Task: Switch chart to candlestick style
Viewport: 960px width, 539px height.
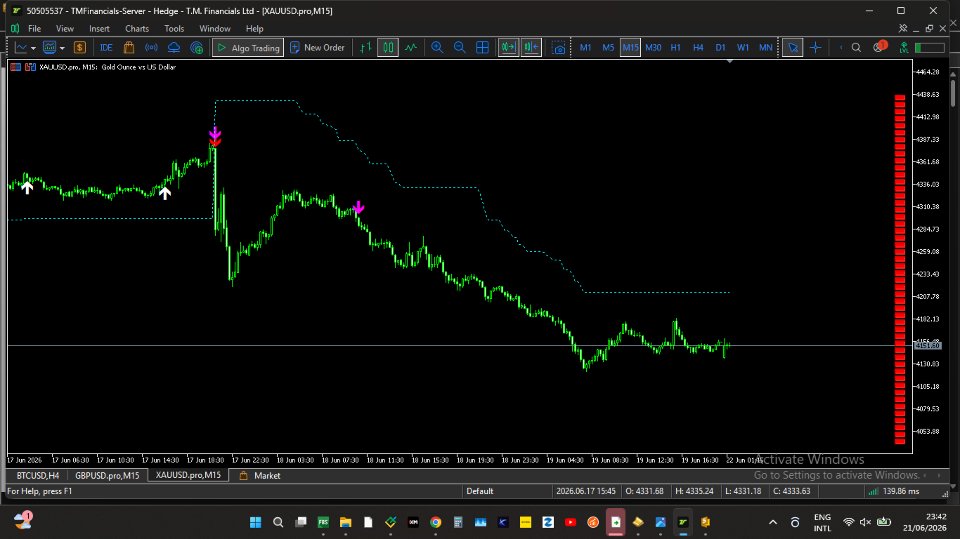Action: pyautogui.click(x=388, y=47)
